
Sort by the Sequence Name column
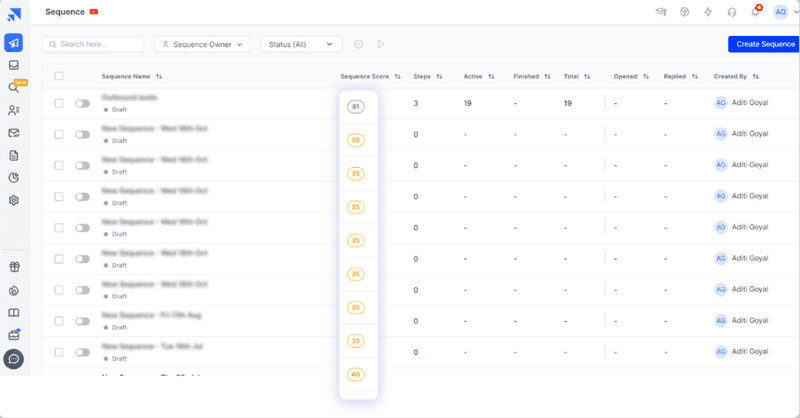(159, 77)
